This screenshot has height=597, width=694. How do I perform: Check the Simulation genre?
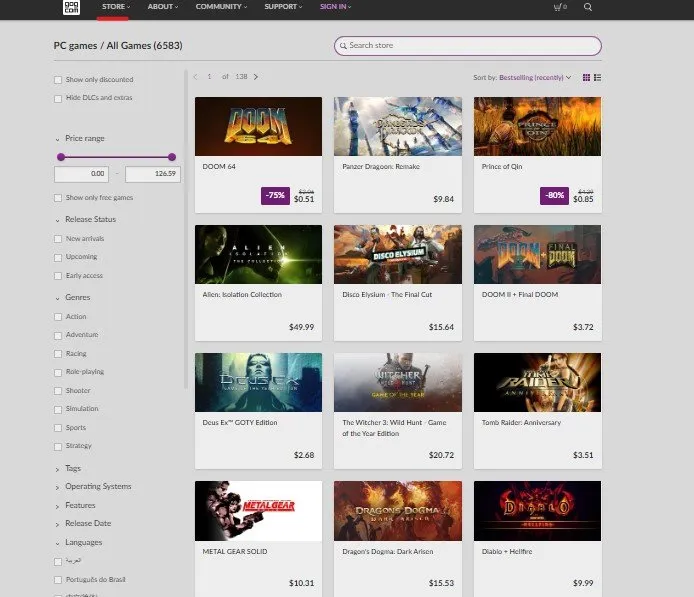(x=58, y=409)
